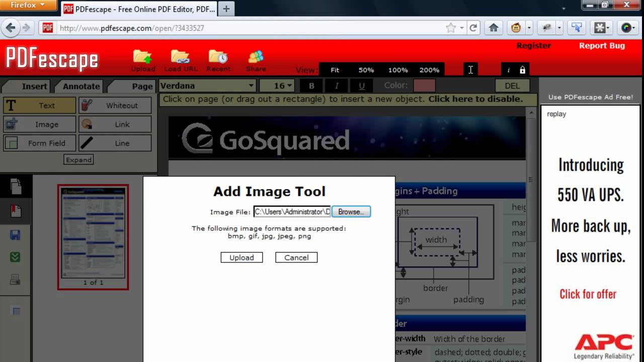Viewport: 644px width, 362px height.
Task: Open the Report Bug link
Action: [602, 46]
